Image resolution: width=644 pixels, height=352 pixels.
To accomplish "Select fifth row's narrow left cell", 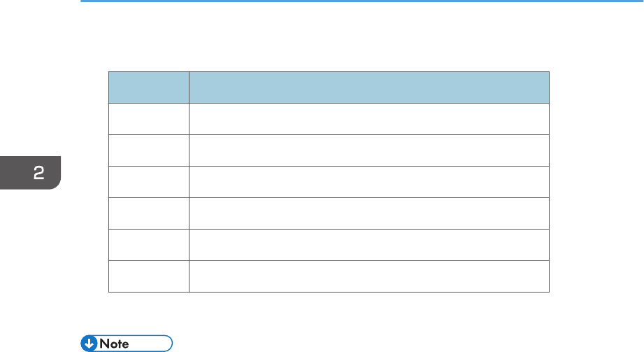I will coord(148,244).
